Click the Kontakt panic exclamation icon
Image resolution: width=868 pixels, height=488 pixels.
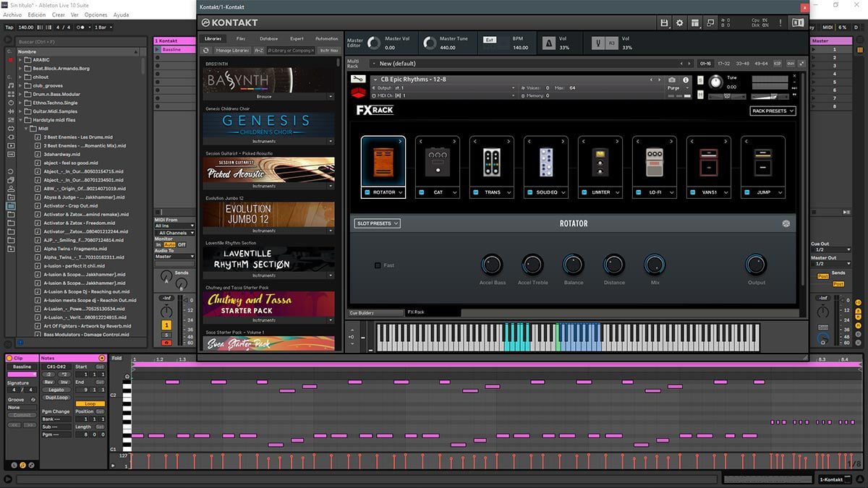779,23
